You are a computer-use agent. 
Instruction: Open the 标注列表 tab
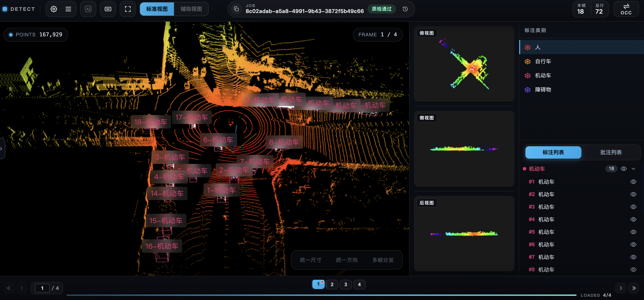pyautogui.click(x=553, y=152)
